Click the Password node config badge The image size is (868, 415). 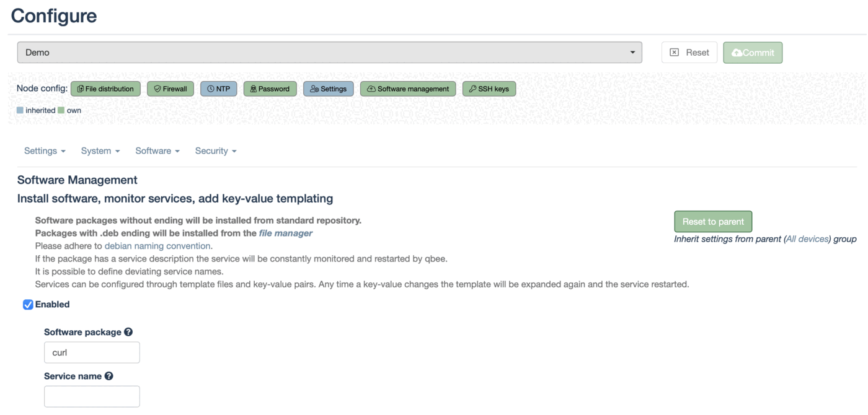click(x=270, y=89)
